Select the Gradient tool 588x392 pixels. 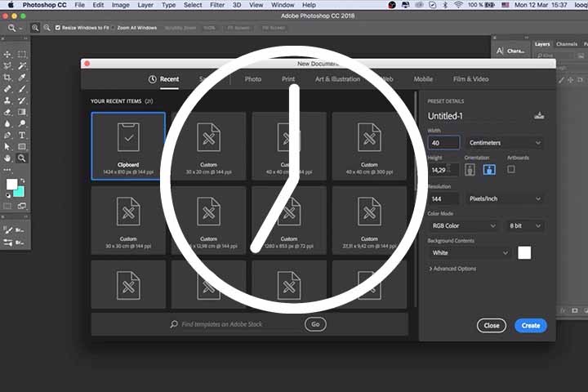point(22,112)
